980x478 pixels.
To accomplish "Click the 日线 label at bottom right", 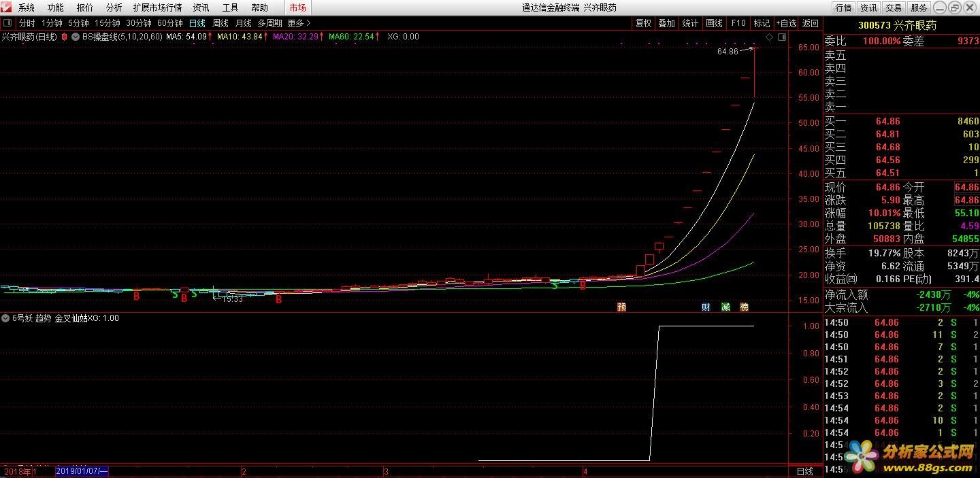I will 804,471.
